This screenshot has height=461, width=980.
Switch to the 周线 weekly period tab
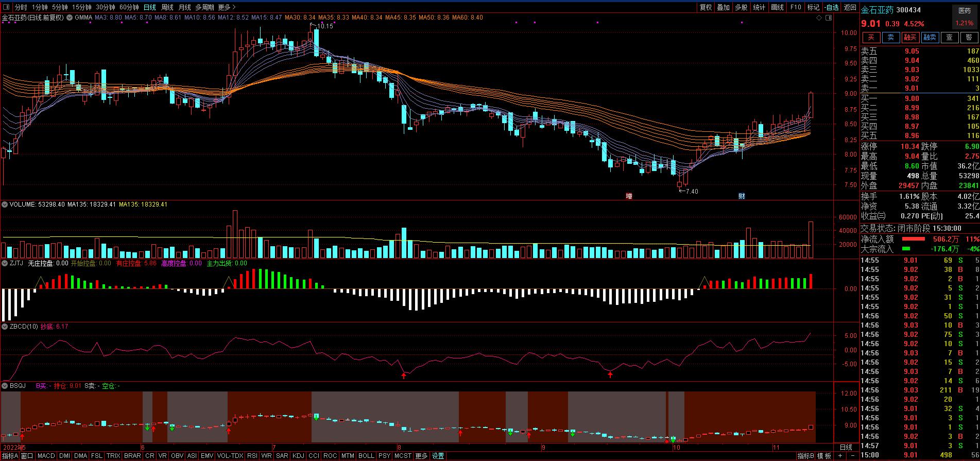click(167, 7)
